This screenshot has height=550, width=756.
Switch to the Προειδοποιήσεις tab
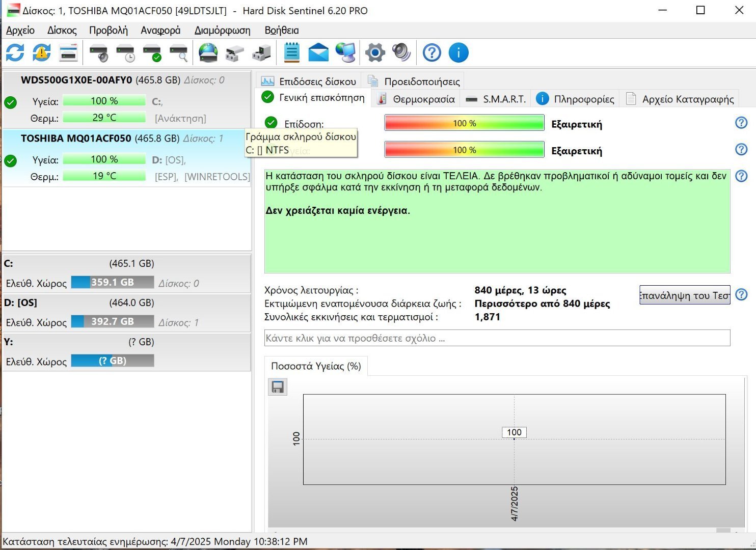414,81
